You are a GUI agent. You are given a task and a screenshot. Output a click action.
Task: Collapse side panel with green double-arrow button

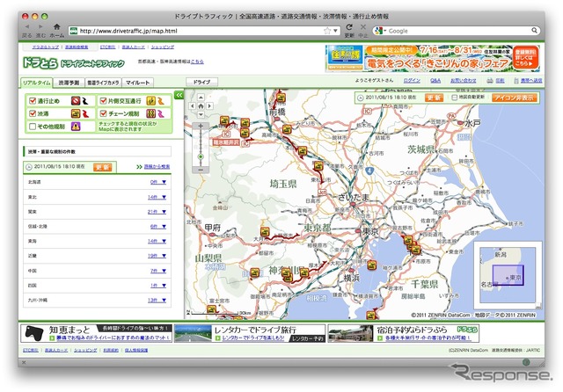(x=179, y=95)
